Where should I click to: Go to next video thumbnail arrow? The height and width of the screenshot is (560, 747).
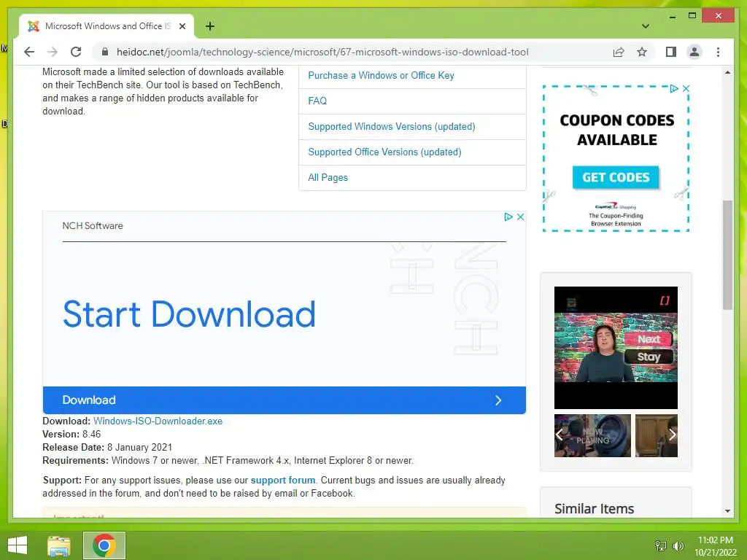click(672, 435)
